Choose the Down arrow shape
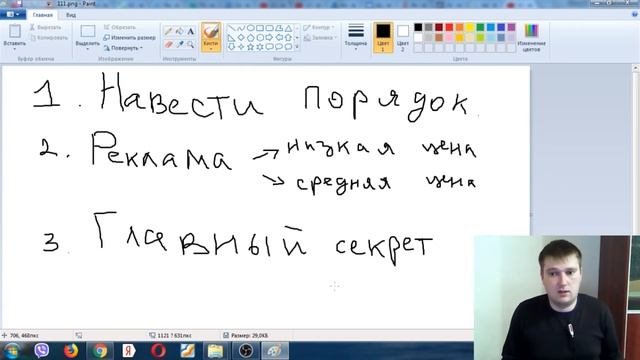This screenshot has height=360, width=640. pos(231,47)
